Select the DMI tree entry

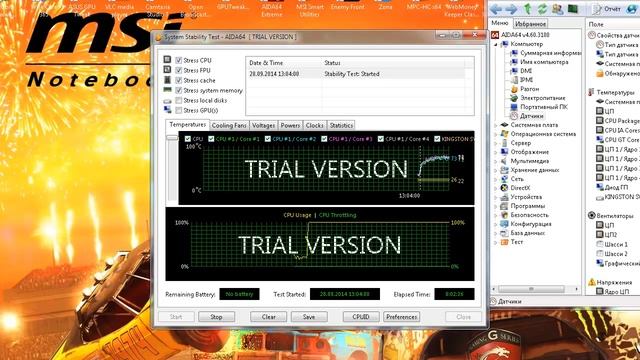point(526,71)
